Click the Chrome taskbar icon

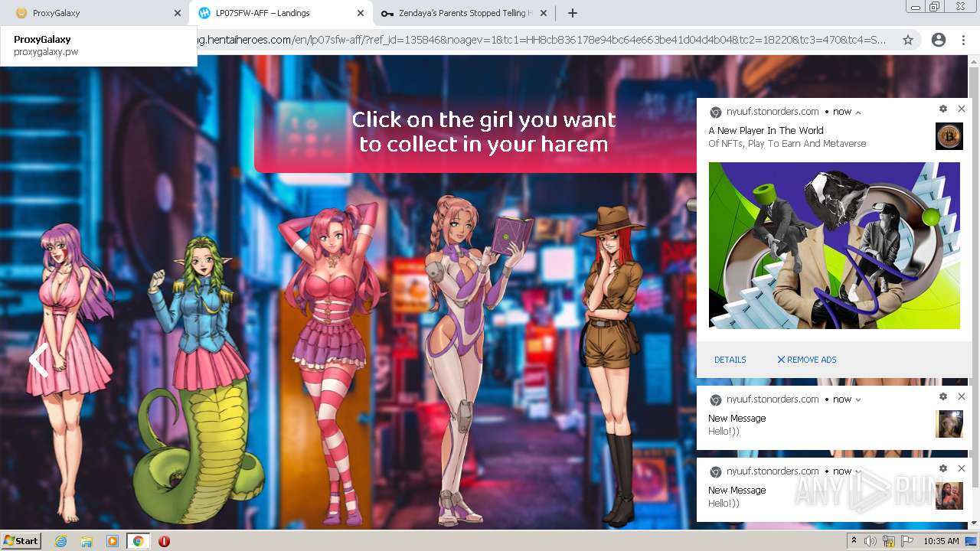pyautogui.click(x=139, y=541)
